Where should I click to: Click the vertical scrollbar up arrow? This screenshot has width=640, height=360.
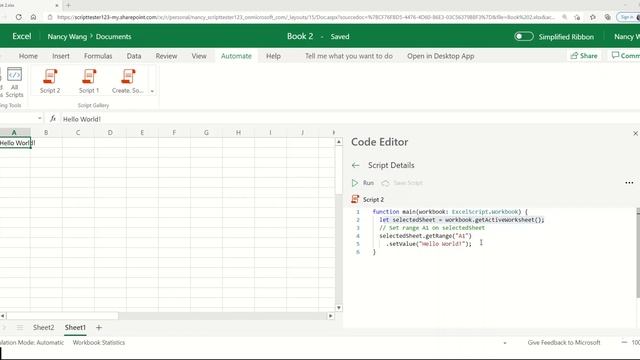pos(339,142)
